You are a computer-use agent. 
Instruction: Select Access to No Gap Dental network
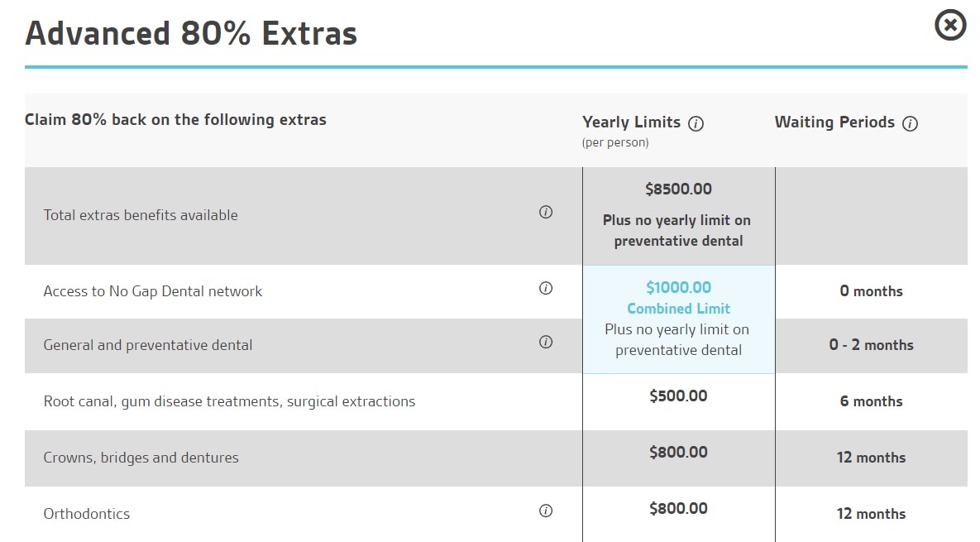pos(152,291)
